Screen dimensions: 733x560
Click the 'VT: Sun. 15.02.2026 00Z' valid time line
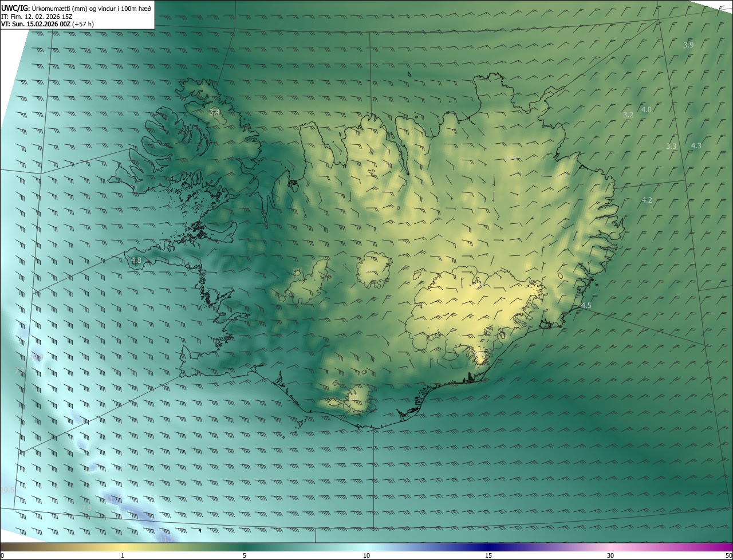pos(36,24)
